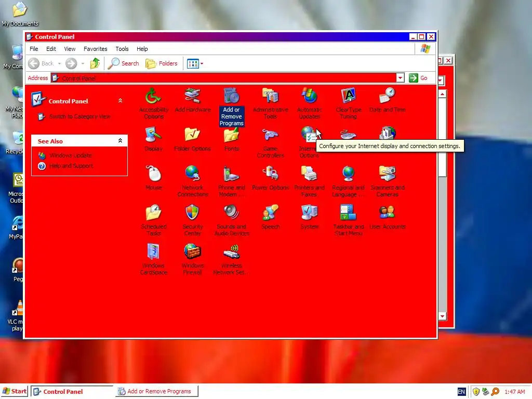Viewport: 532px width, 399px height.
Task: Open Administrative Tools icon
Action: click(x=270, y=96)
